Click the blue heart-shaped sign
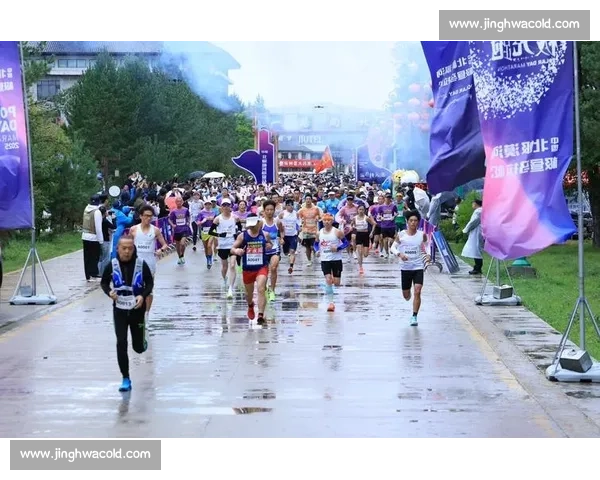 (x=253, y=160)
